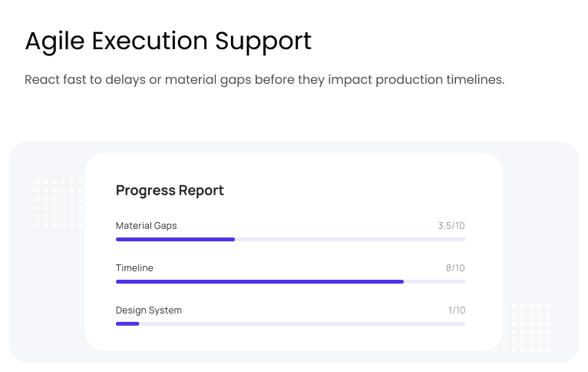Image resolution: width=588 pixels, height=372 pixels.
Task: Click the filled part of Design System bar
Action: pos(127,324)
